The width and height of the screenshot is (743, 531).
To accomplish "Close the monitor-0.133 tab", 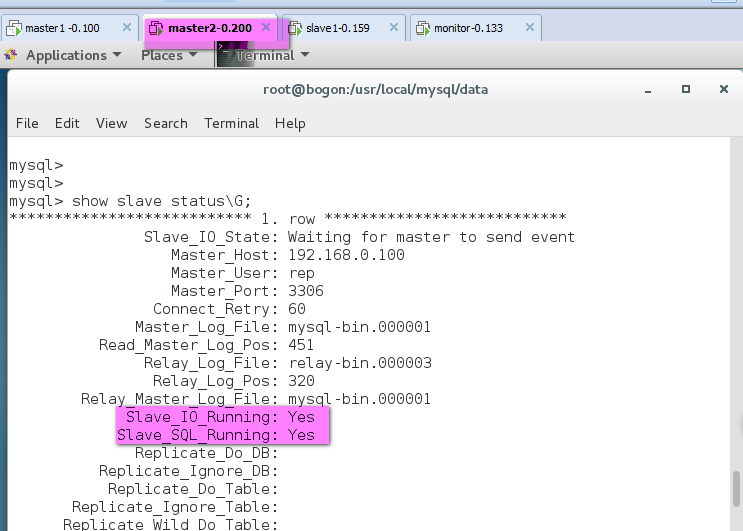I will [530, 27].
